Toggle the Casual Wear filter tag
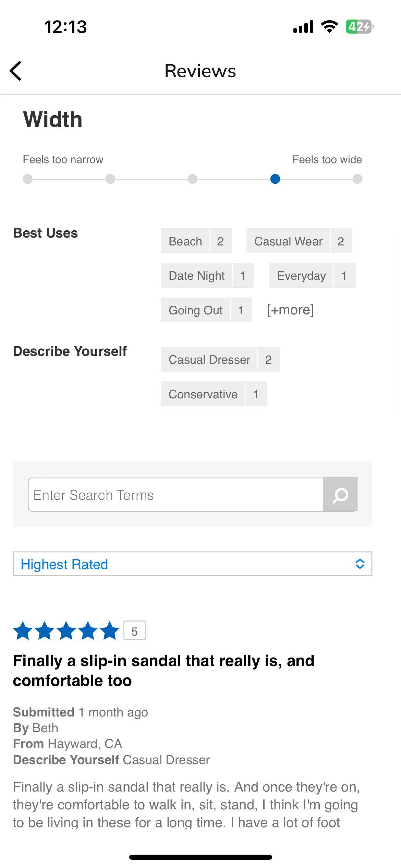This screenshot has height=868, width=401. pos(299,241)
